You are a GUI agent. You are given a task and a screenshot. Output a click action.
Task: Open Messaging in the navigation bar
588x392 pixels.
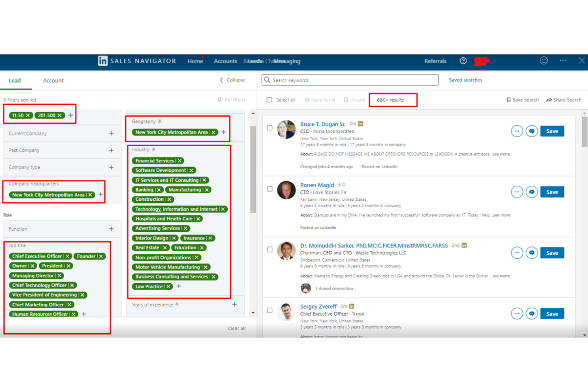(287, 61)
